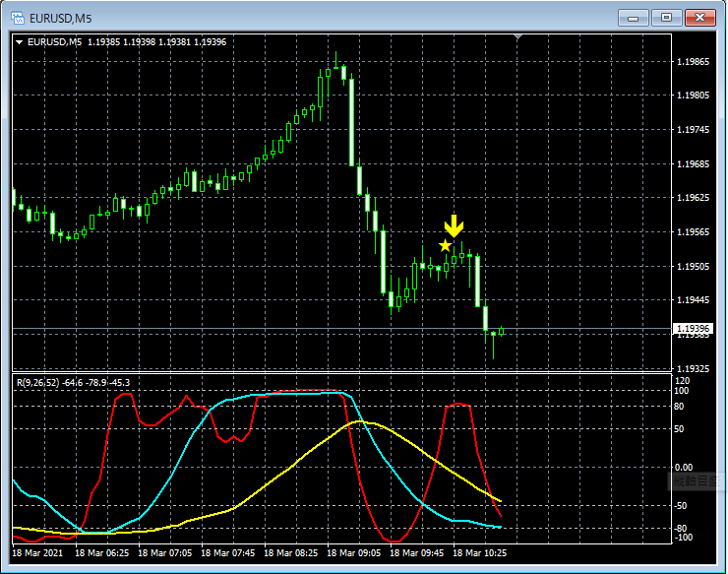This screenshot has width=728, height=574.
Task: Click the chart shift marker triangle
Action: [518, 36]
